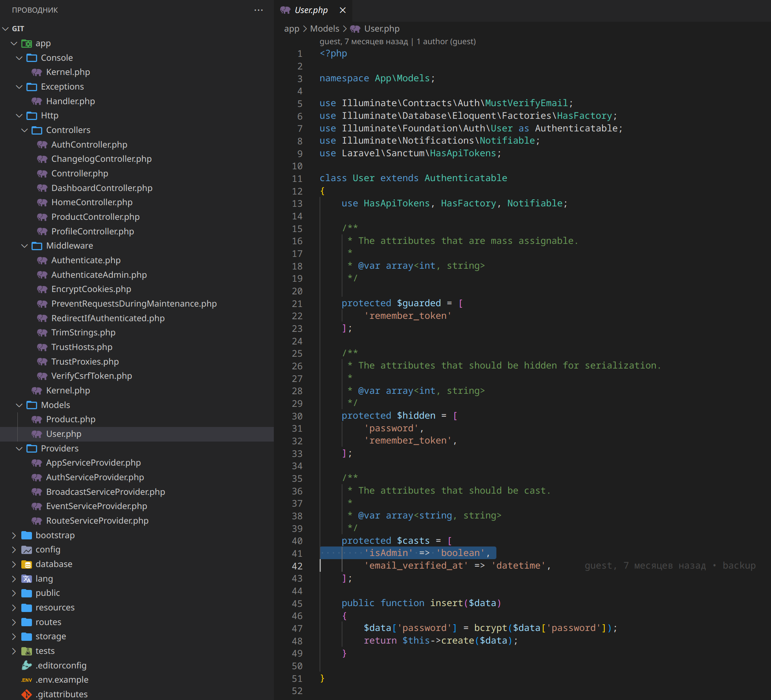
Task: Open the guest 7 месяцев назад blame lens
Action: 363,41
